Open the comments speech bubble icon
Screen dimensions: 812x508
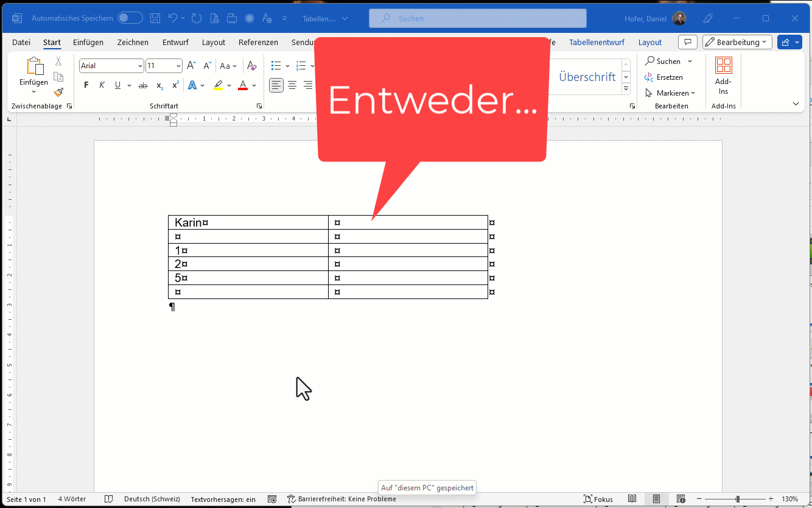(687, 42)
